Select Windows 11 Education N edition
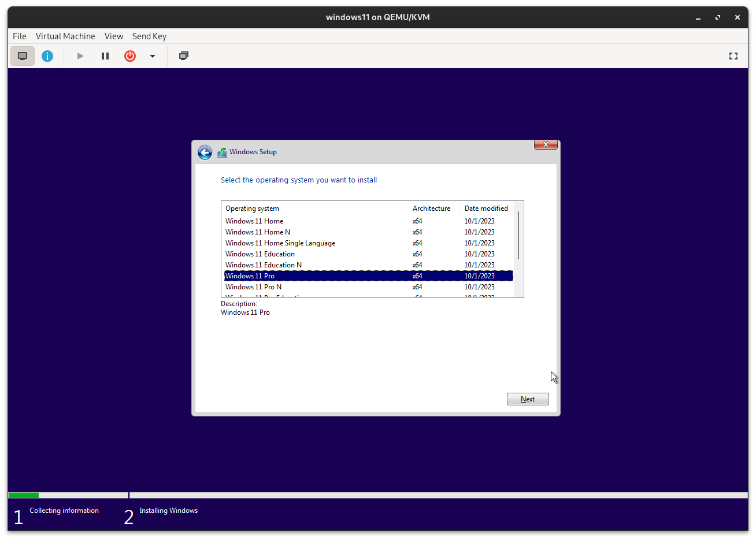 369,265
